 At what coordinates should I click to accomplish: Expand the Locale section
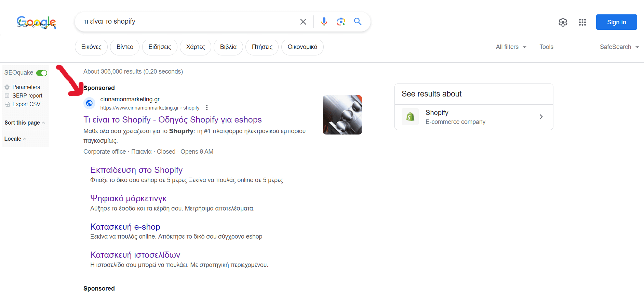click(x=15, y=139)
